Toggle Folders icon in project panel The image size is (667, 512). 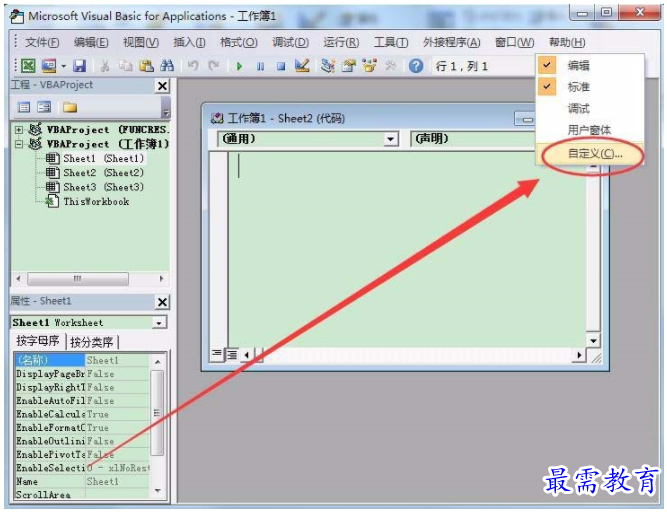70,107
